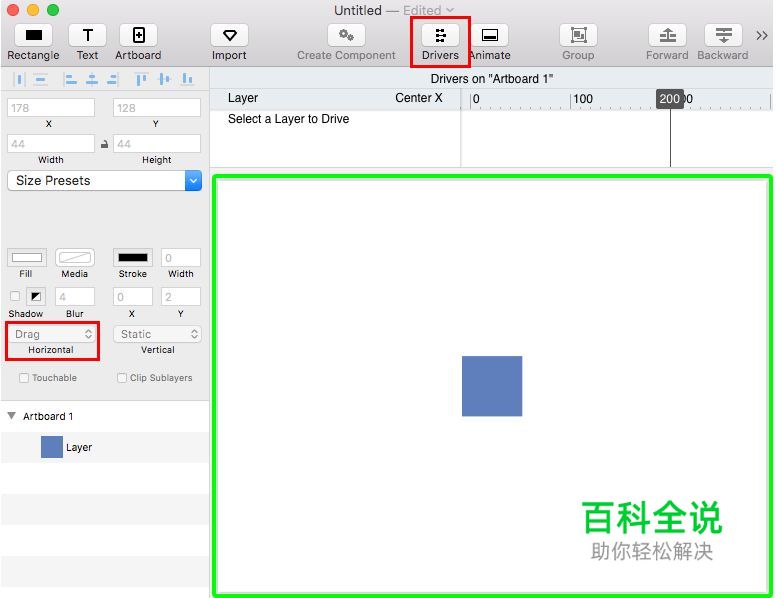The width and height of the screenshot is (776, 598).
Task: Open the Animate panel
Action: click(489, 36)
